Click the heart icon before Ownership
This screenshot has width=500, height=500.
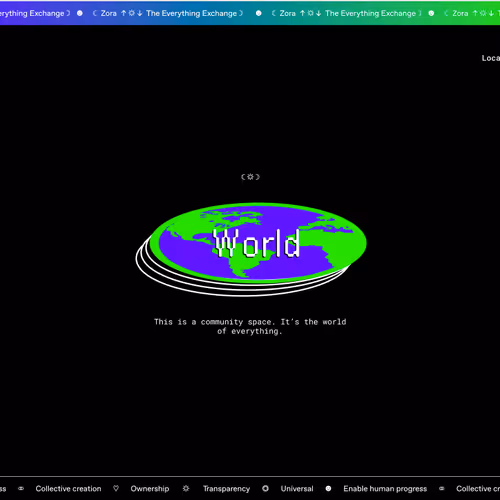coord(116,488)
